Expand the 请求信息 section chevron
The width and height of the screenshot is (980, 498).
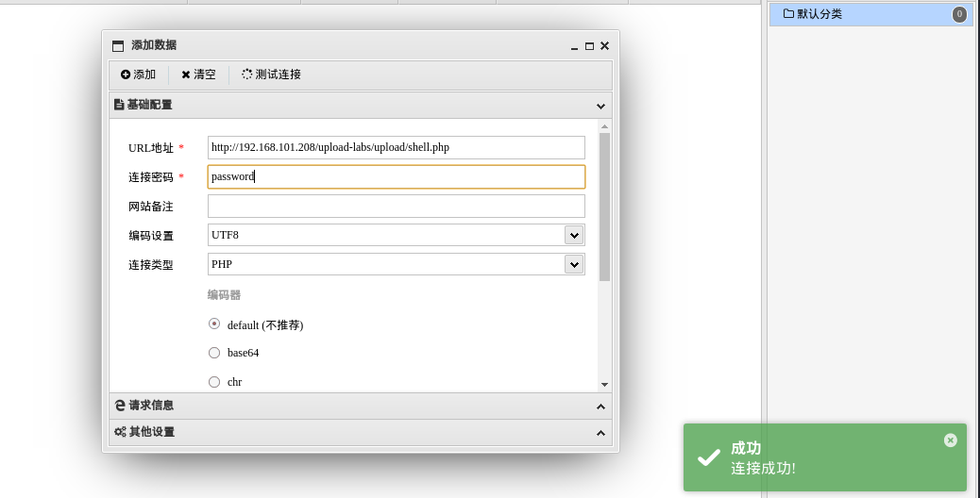coord(600,407)
